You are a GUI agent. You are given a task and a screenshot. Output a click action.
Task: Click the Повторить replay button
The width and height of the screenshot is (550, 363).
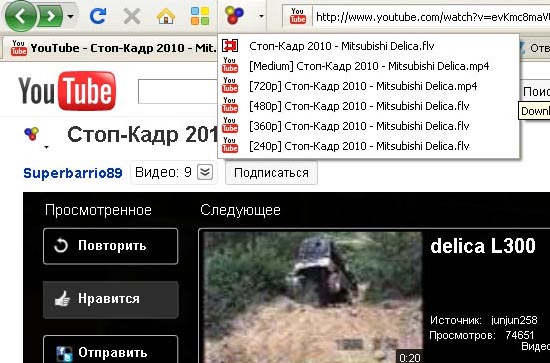(110, 246)
